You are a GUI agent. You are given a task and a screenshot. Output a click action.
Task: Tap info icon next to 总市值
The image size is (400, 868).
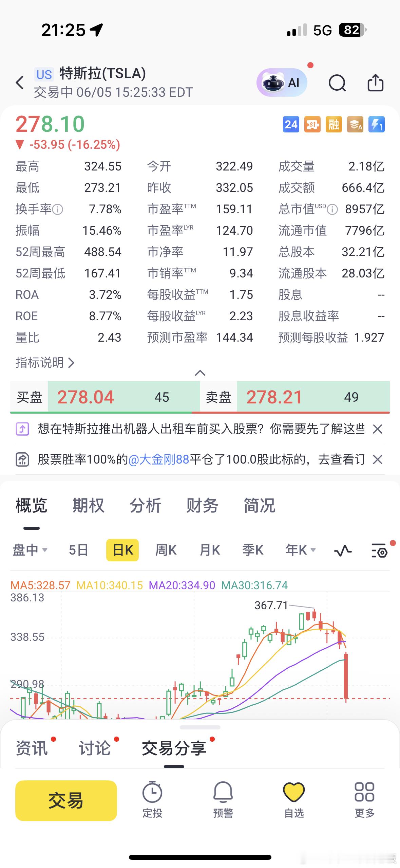[x=332, y=210]
